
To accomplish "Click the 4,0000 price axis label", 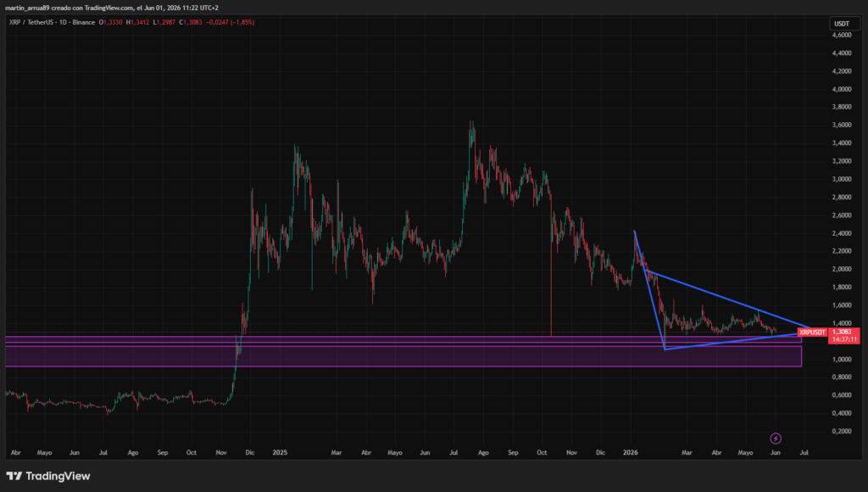I will click(842, 89).
